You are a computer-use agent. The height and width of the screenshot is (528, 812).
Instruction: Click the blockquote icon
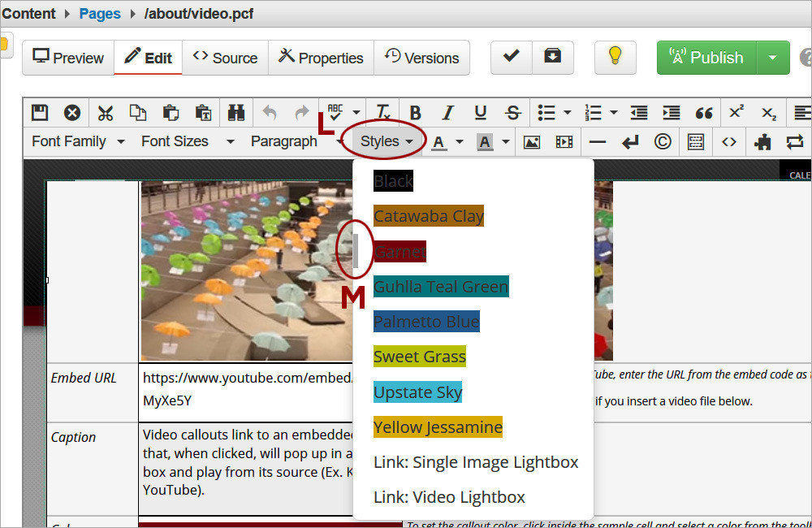pos(704,113)
